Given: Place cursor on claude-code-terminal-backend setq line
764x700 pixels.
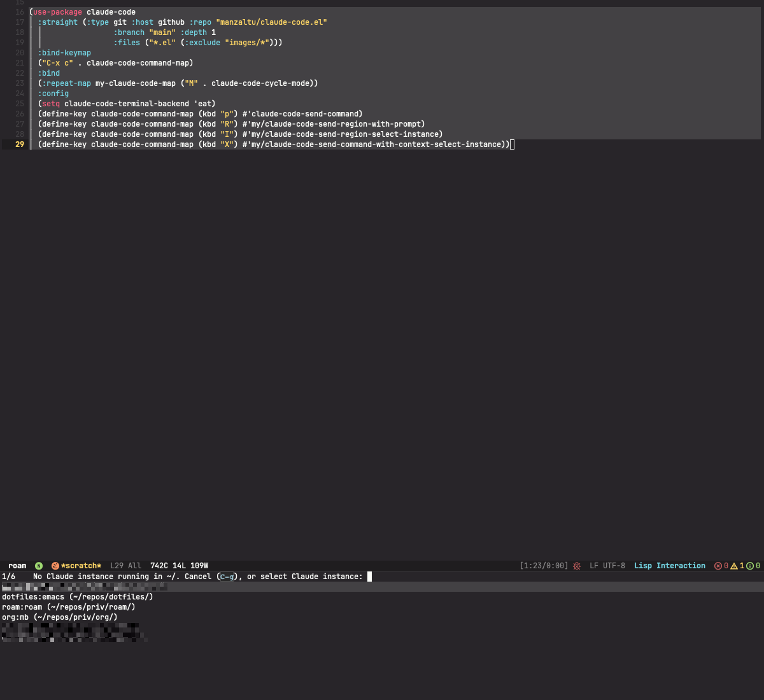Looking at the screenshot, I should (x=127, y=104).
